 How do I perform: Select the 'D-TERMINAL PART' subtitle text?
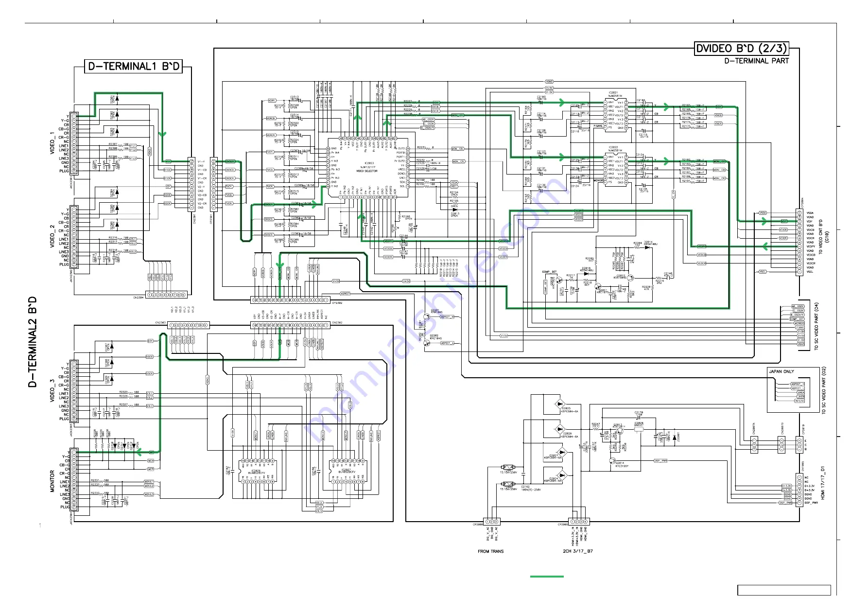point(756,61)
